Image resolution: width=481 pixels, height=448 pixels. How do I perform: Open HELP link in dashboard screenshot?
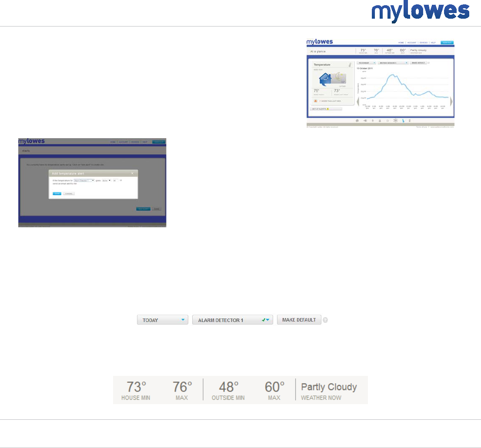tap(433, 43)
